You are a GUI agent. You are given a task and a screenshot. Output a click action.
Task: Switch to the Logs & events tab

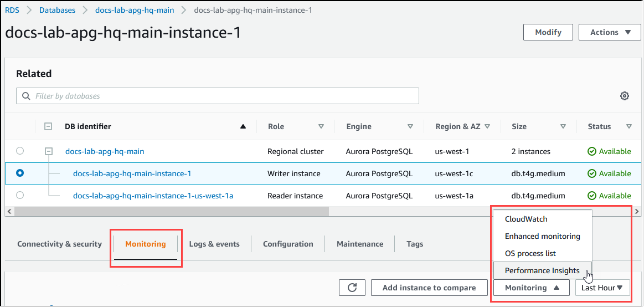point(214,244)
